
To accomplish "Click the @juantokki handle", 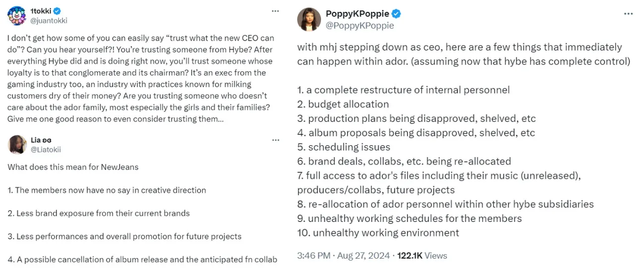I will click(49, 21).
